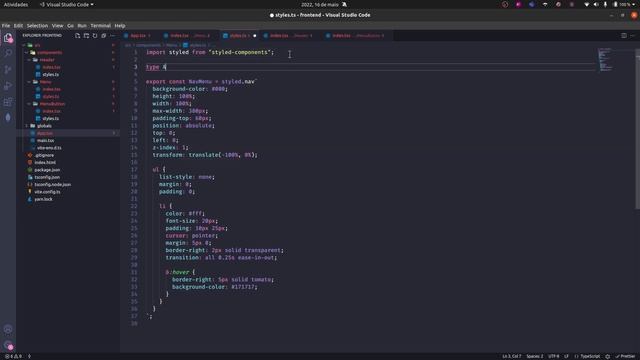Switch to the index.tsx MenuButton editor tab
640x360 pixels.
(357, 36)
